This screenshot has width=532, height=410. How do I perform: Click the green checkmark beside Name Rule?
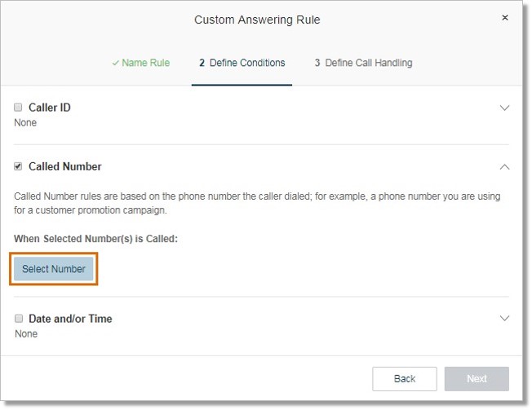[115, 63]
